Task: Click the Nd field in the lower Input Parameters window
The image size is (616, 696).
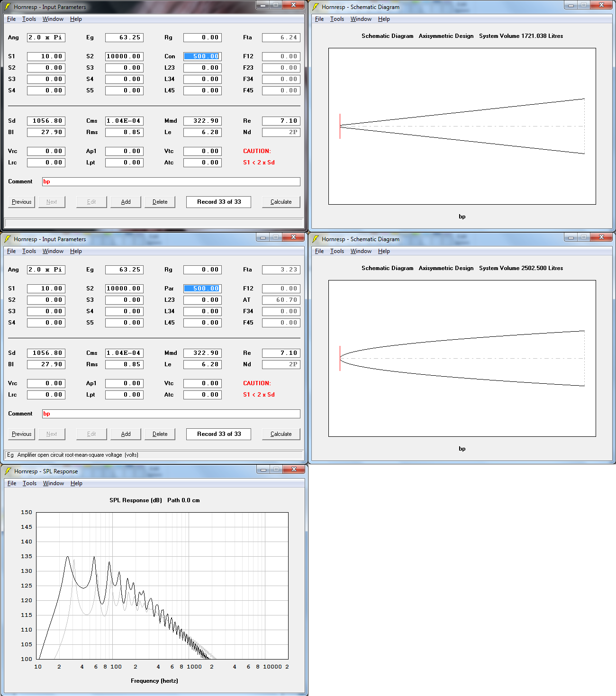Action: coord(281,364)
